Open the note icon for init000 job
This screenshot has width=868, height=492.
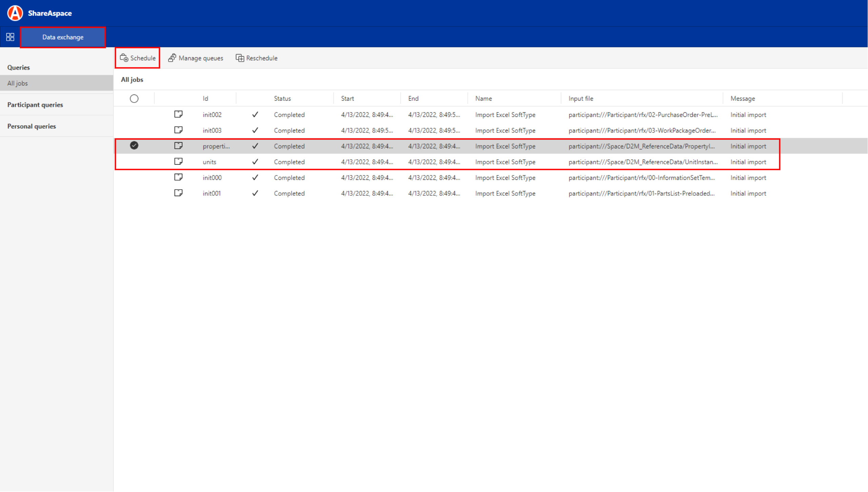coord(178,177)
